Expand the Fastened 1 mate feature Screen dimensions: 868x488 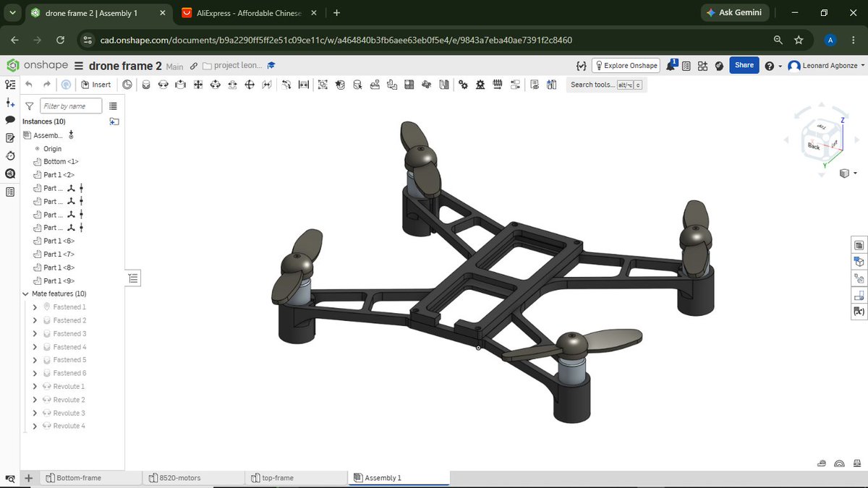35,307
